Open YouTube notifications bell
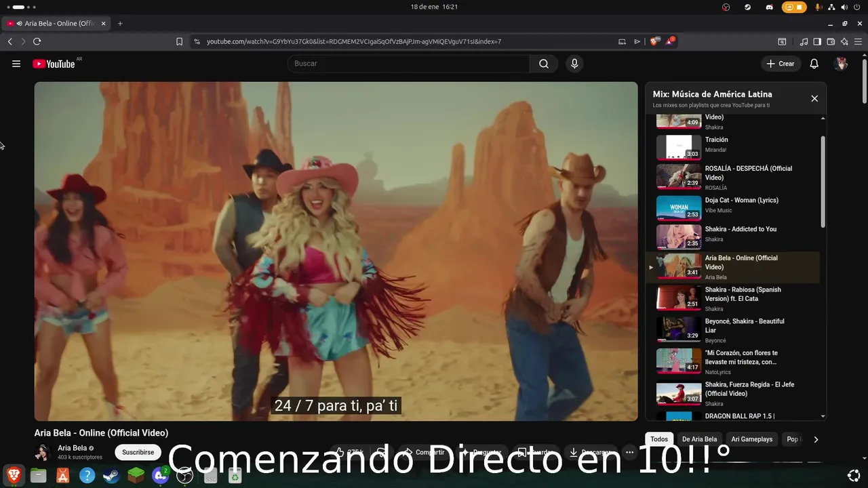Screen dimensions: 868x488 click(x=814, y=64)
